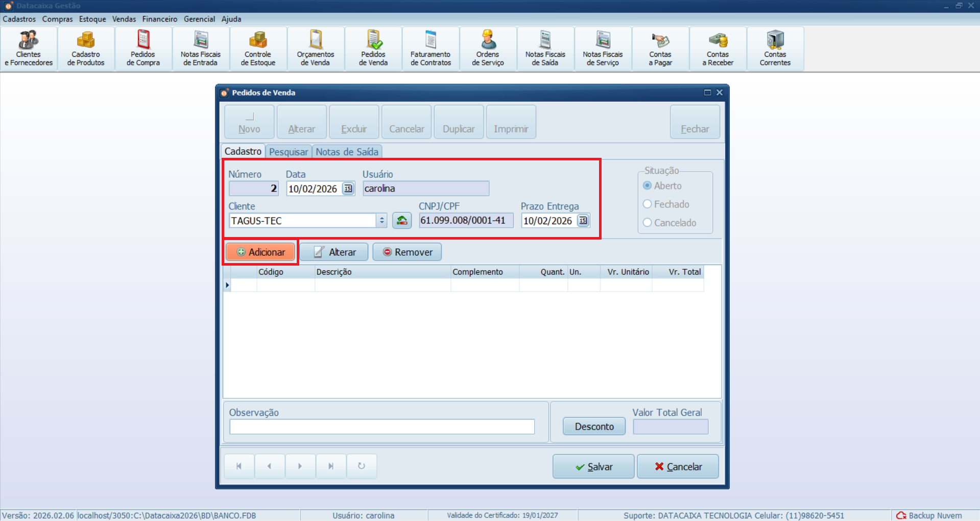Open the Cadastro de Produtos icon

[x=86, y=49]
